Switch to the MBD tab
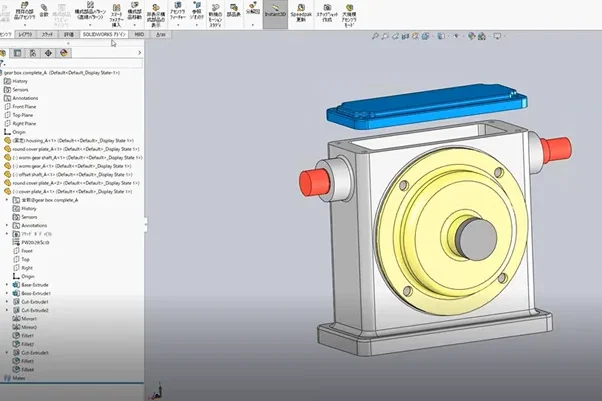Viewport: 602px width, 401px height. pos(139,33)
